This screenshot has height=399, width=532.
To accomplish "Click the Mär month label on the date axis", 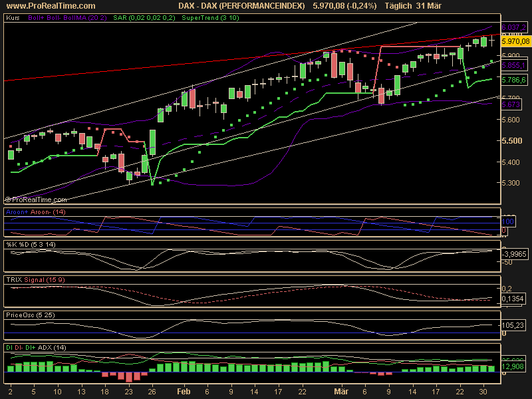I will click(341, 392).
